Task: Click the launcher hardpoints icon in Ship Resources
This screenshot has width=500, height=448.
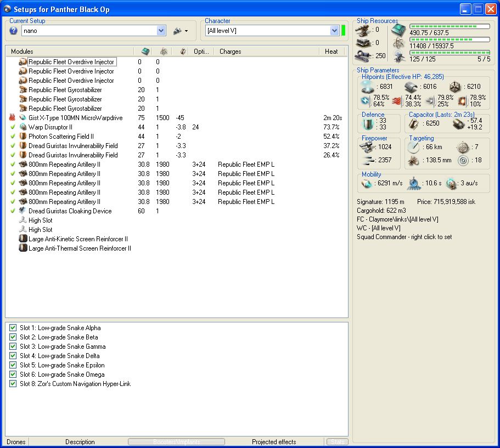Action: pos(363,43)
